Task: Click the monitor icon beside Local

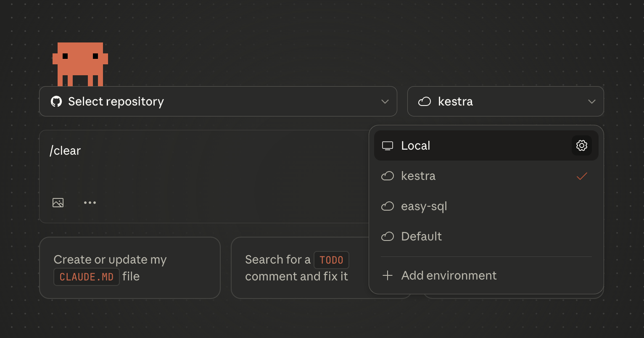Action: pos(387,146)
